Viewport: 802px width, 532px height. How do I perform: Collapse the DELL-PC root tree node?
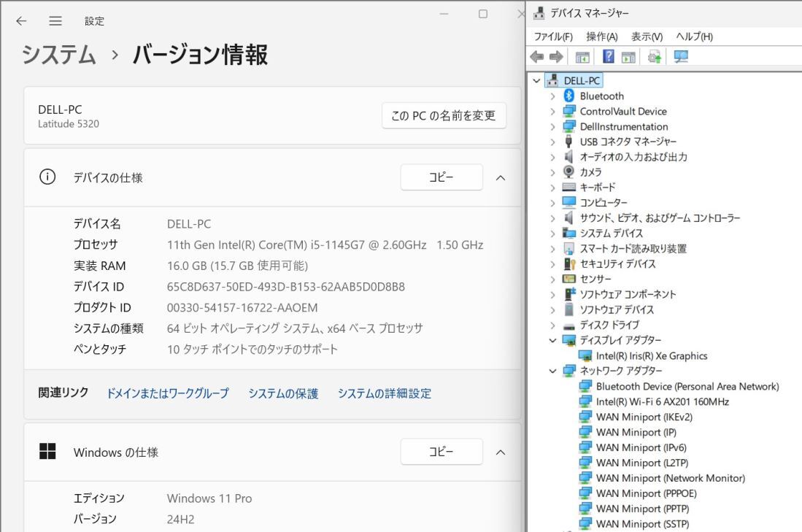point(536,81)
